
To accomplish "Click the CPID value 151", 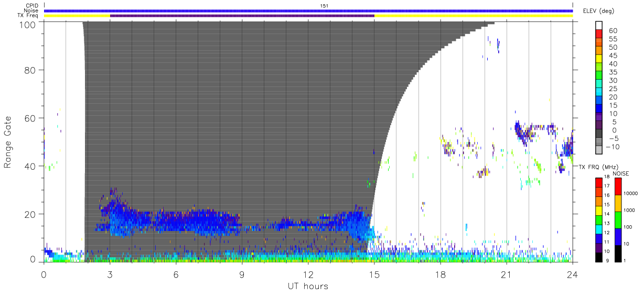I will click(x=324, y=6).
